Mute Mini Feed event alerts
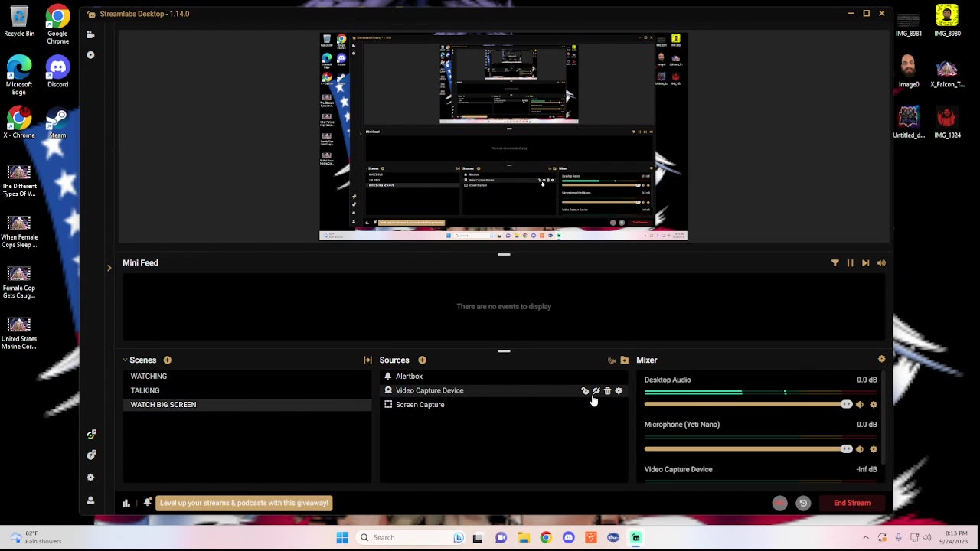The image size is (980, 551). click(881, 263)
